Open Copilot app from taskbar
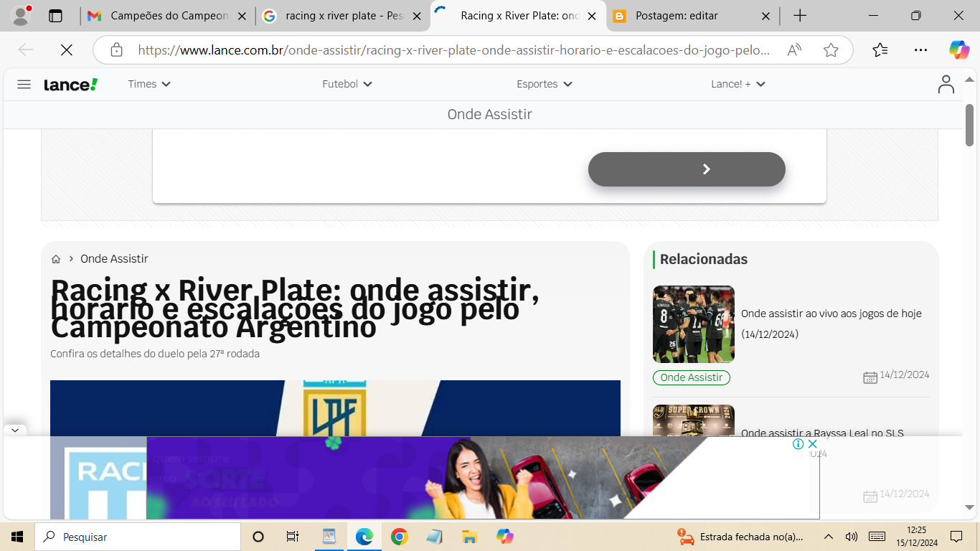The height and width of the screenshot is (551, 980). pyautogui.click(x=504, y=537)
